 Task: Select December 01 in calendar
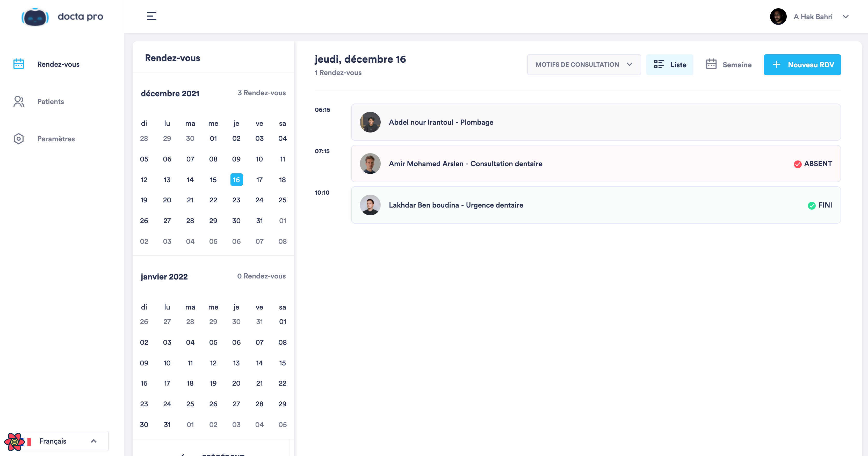point(213,138)
